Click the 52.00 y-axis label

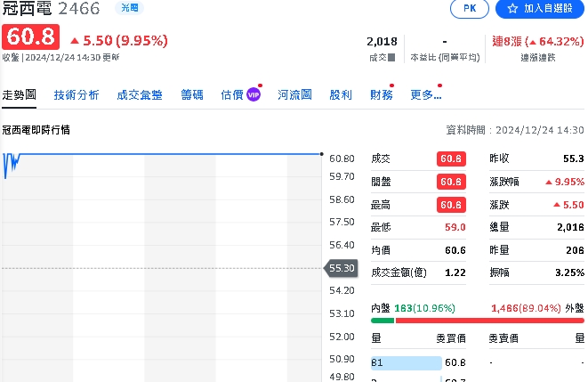pyautogui.click(x=342, y=337)
